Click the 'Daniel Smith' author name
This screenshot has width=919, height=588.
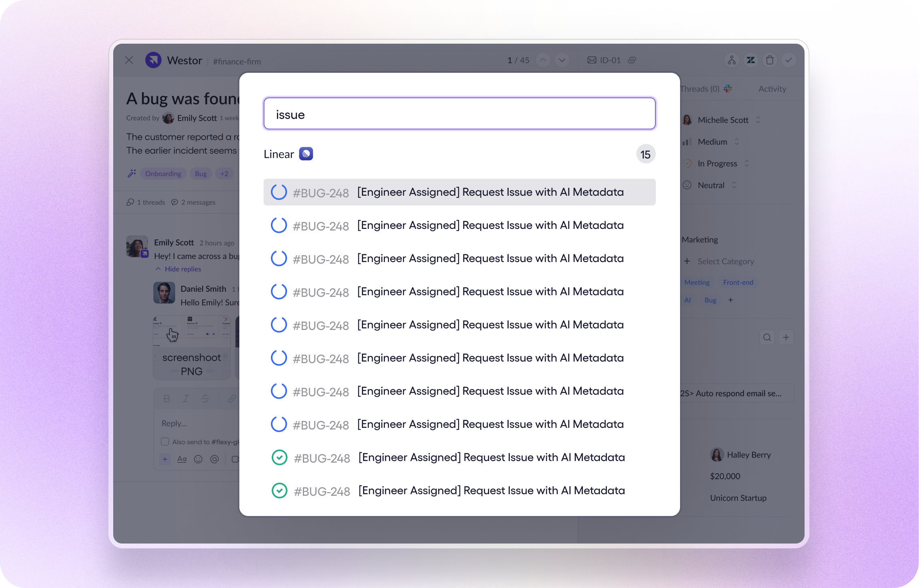pyautogui.click(x=203, y=289)
